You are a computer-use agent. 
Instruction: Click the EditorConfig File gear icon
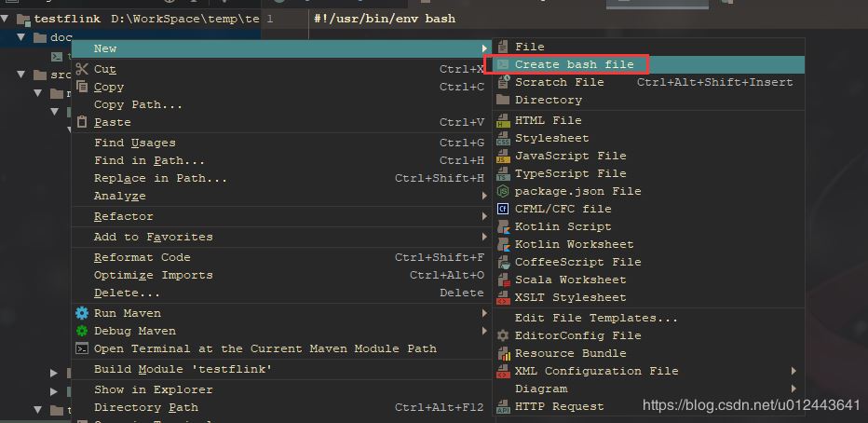tap(503, 335)
